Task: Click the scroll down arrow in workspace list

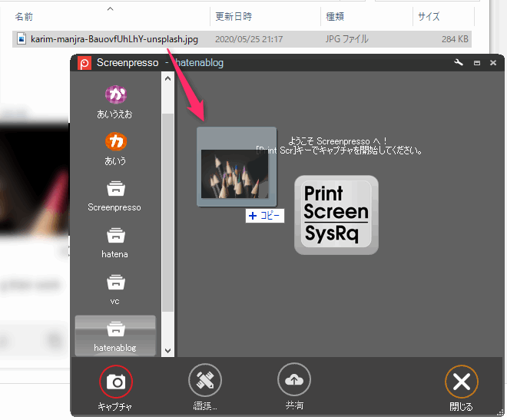Action: click(x=167, y=351)
